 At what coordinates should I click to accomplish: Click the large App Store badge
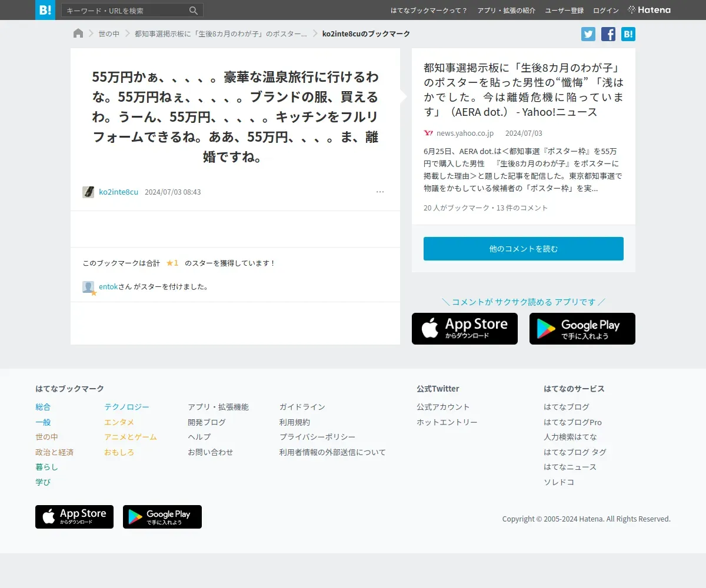pos(465,329)
